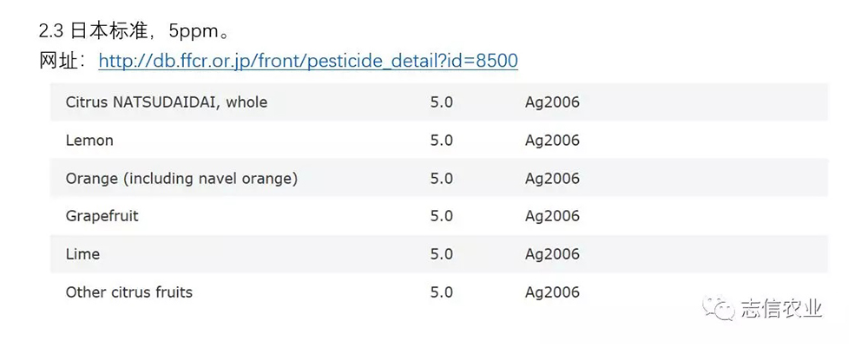Click the WeChat logo watermark icon
The height and width of the screenshot is (354, 868).
(719, 308)
